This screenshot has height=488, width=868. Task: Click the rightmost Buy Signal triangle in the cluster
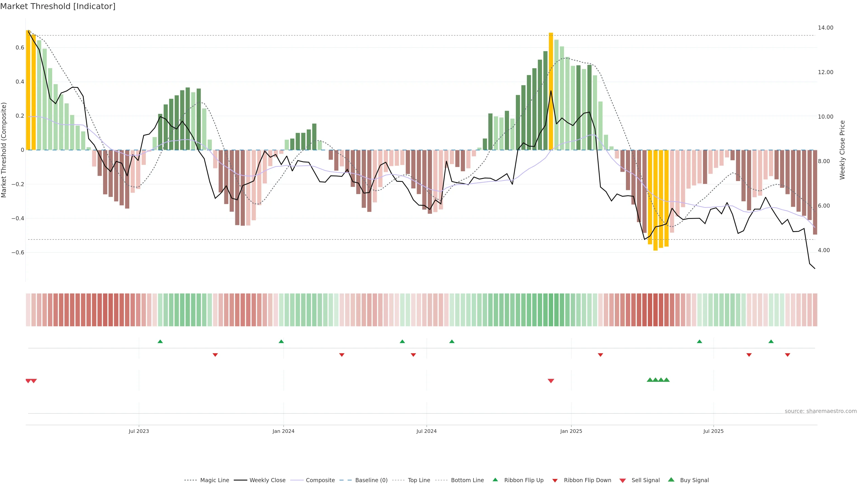pyautogui.click(x=667, y=380)
